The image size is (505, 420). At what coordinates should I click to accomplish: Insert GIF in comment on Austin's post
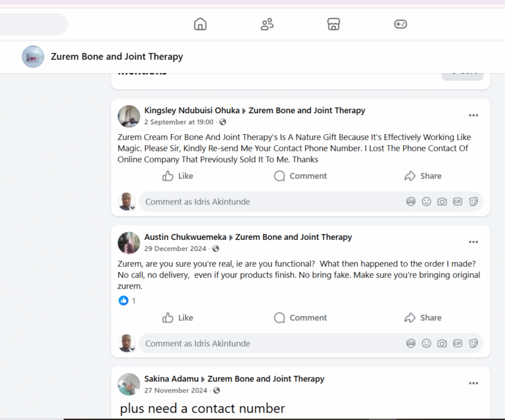click(458, 343)
